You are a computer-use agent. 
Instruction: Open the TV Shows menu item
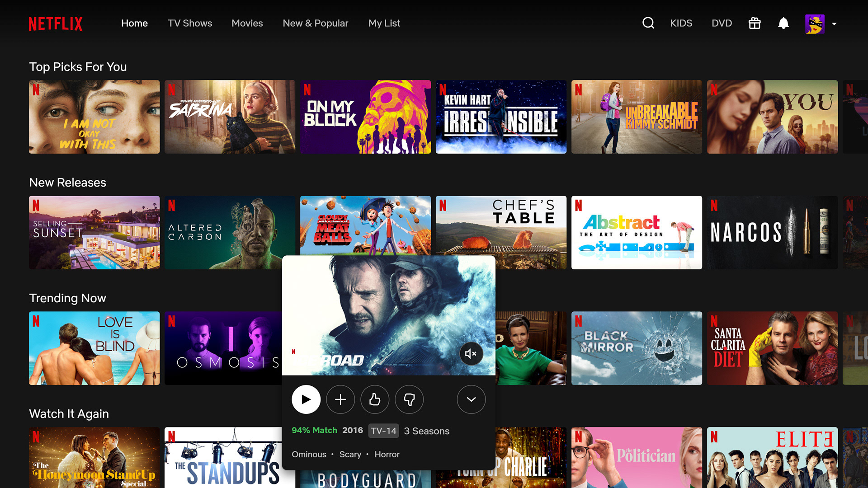coord(189,23)
